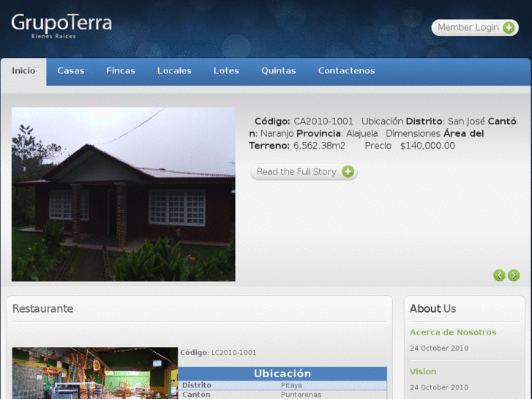Click the Cantón row label in the table
Screen dimensions: 532x399
click(196, 395)
